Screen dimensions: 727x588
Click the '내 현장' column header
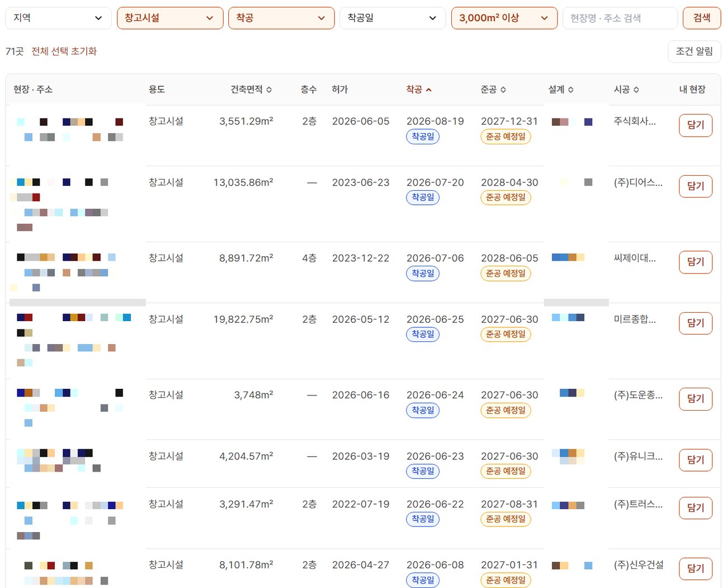[x=692, y=90]
